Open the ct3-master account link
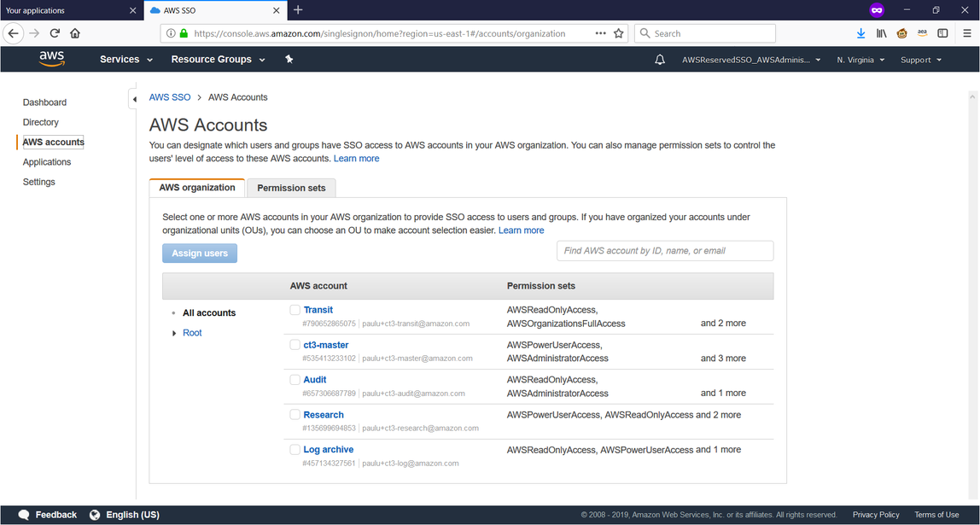Screen dimensions: 980x525 326,345
